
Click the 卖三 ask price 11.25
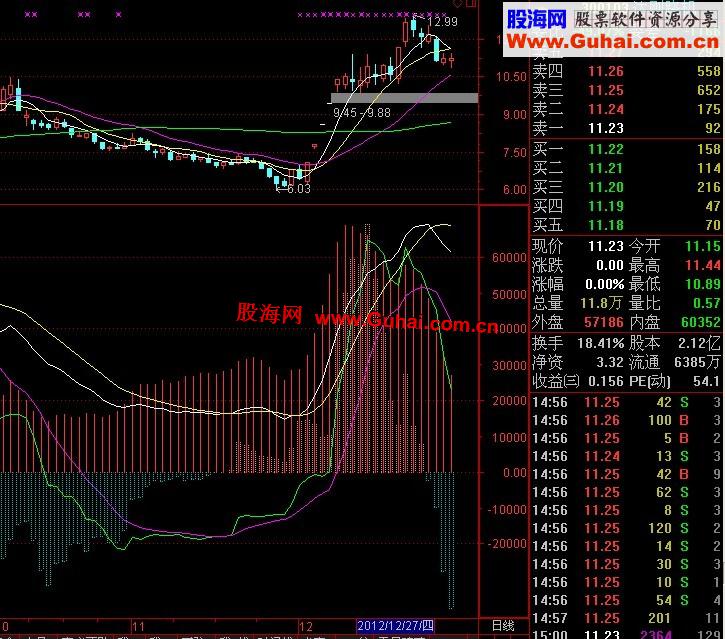[606, 90]
